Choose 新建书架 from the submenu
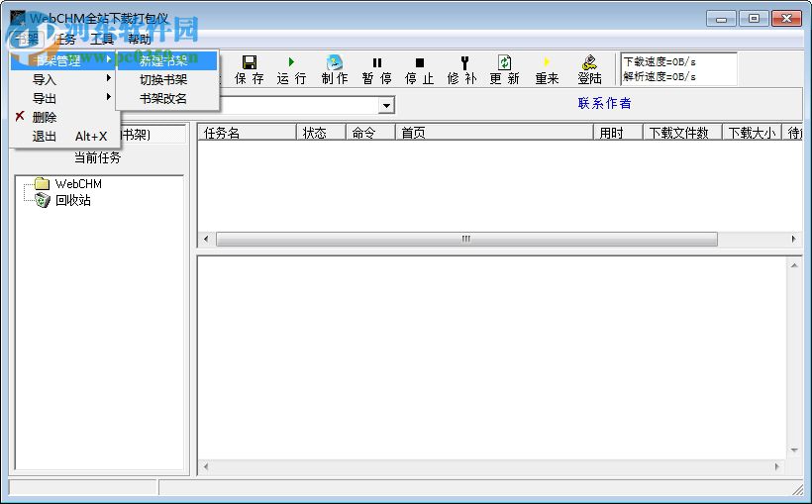 click(167, 61)
